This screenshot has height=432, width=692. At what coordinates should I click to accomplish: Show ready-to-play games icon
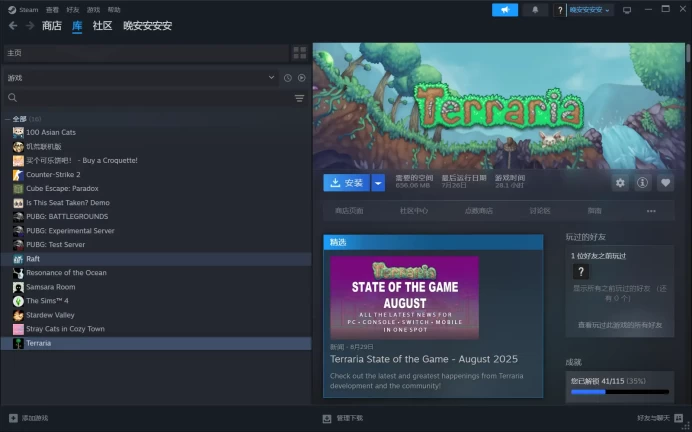coord(301,78)
